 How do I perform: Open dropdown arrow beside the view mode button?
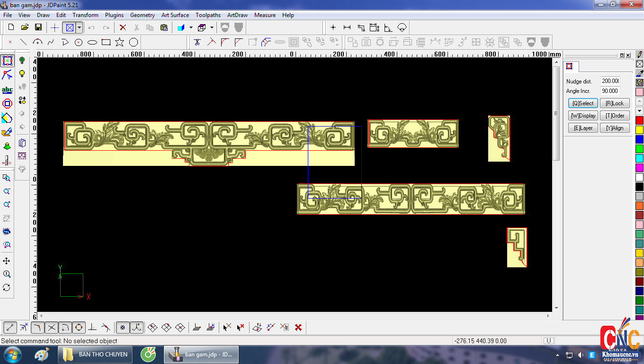[x=79, y=27]
